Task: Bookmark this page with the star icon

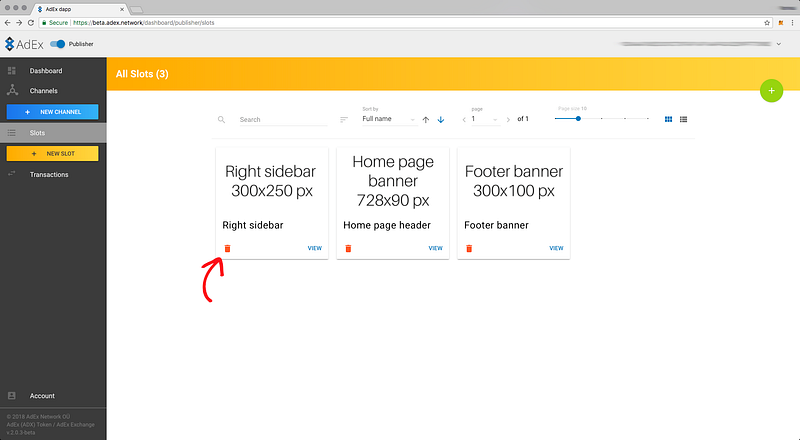Action: 767,22
